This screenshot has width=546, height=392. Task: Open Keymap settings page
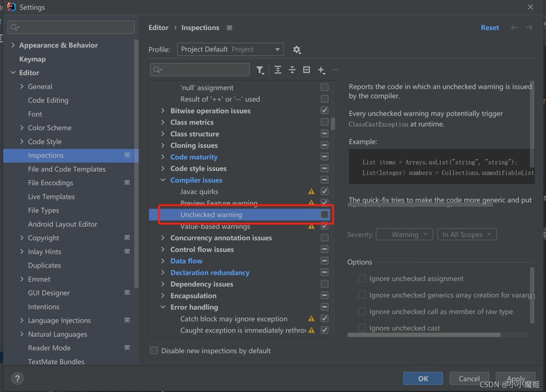[32, 59]
